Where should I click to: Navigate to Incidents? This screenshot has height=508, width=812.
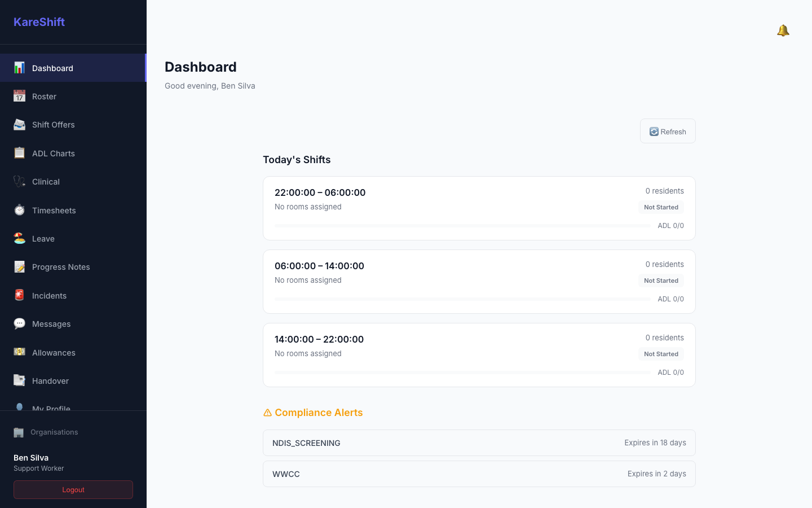tap(73, 295)
